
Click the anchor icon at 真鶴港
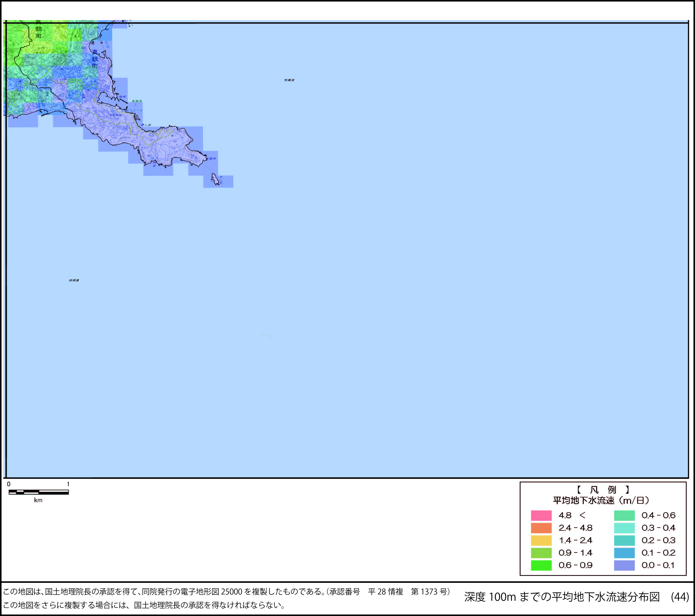pyautogui.click(x=135, y=105)
